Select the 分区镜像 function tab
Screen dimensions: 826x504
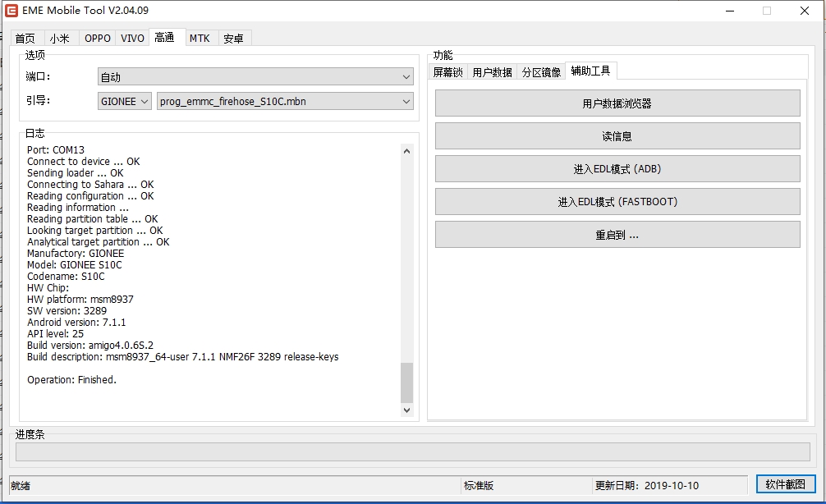click(541, 72)
